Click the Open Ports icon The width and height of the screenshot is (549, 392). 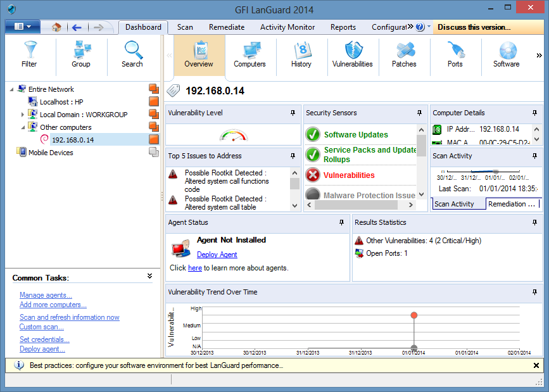359,253
